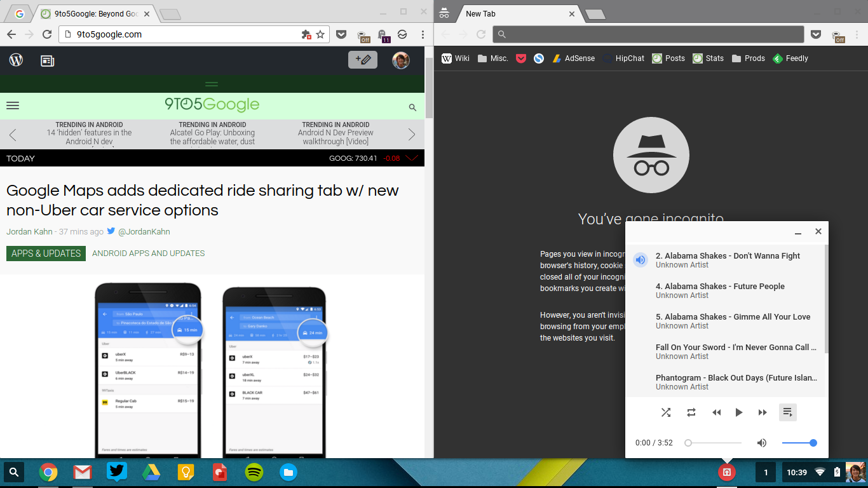Open the APPS & UPDATES category
Viewport: 868px width, 488px height.
click(x=46, y=253)
